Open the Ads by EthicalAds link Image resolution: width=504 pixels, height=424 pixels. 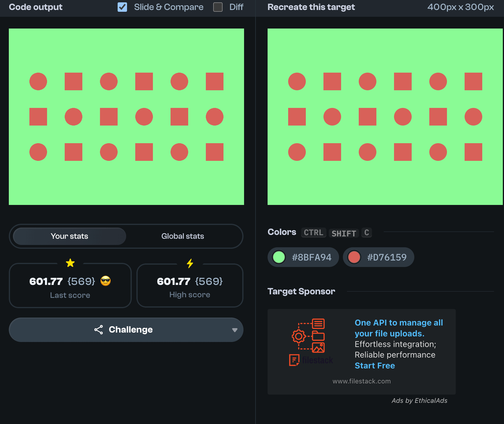coord(419,400)
